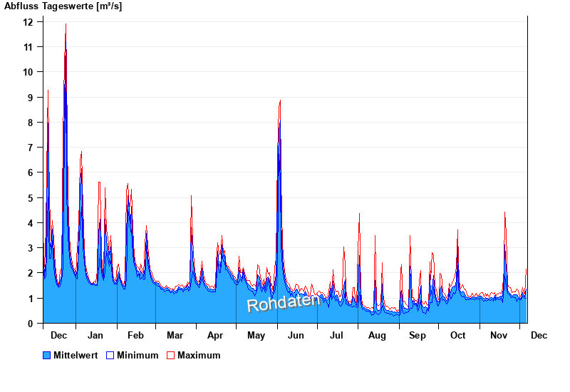The width and height of the screenshot is (570, 392).
Task: Click the chart title Abfluss Tageswerte
Action: [x=63, y=6]
